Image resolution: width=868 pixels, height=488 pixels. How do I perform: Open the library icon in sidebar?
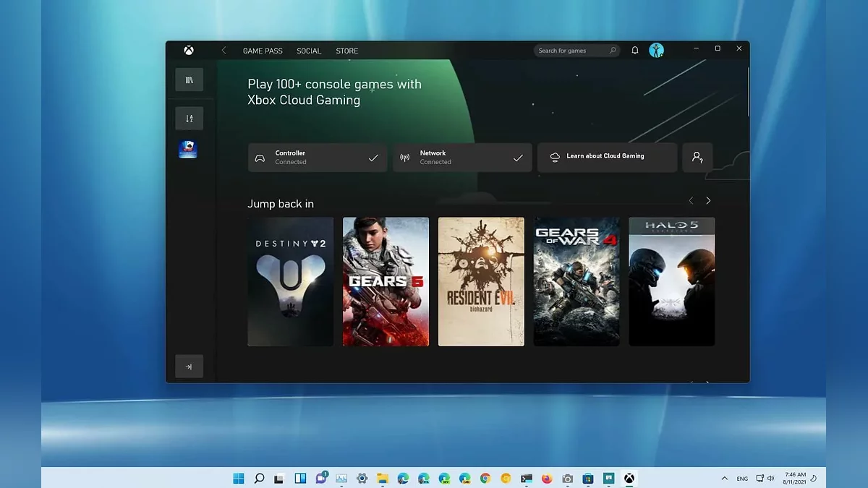pos(189,80)
